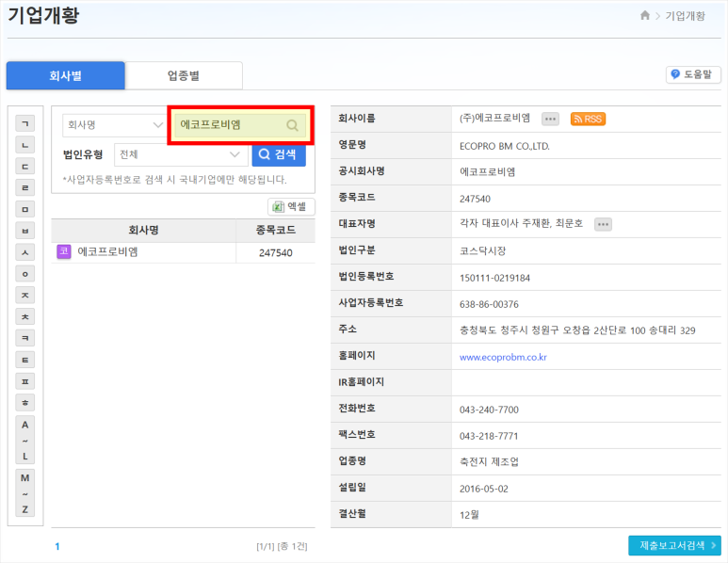Go to page 1 of results
Image resolution: width=728 pixels, height=563 pixels.
[57, 546]
